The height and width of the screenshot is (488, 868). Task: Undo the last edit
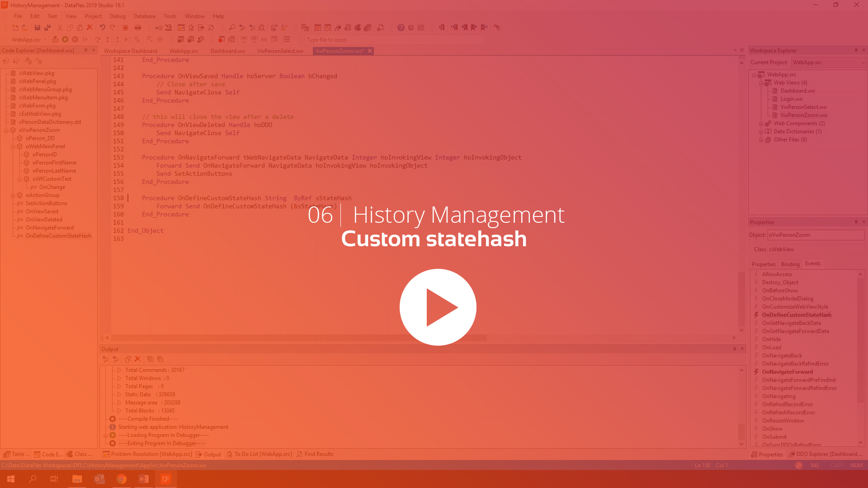(x=102, y=28)
